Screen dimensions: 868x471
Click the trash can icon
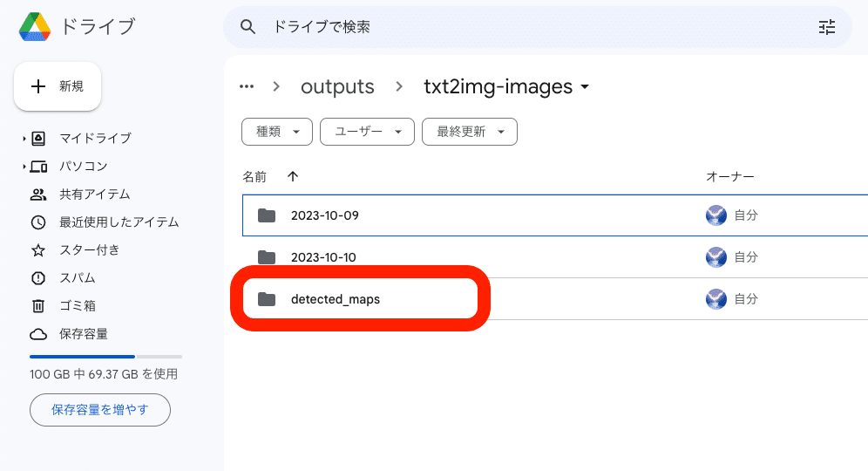(x=38, y=306)
